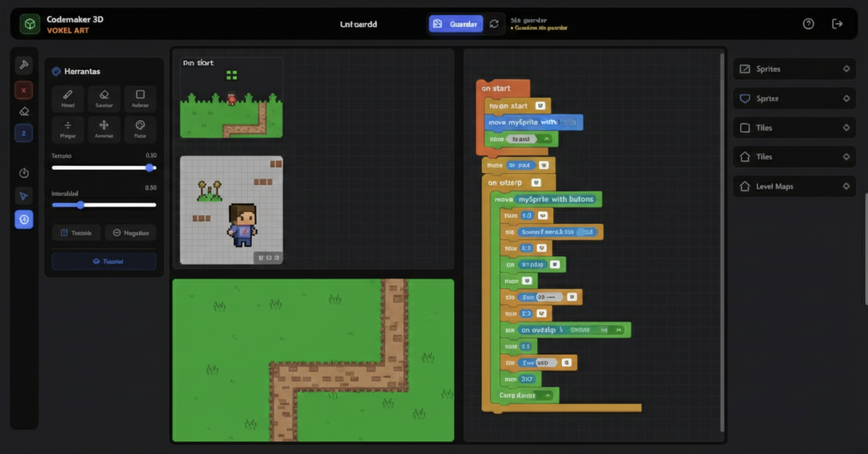Screen dimensions: 868x454
Task: Toggle the blue Z button in sidebar
Action: [x=23, y=133]
